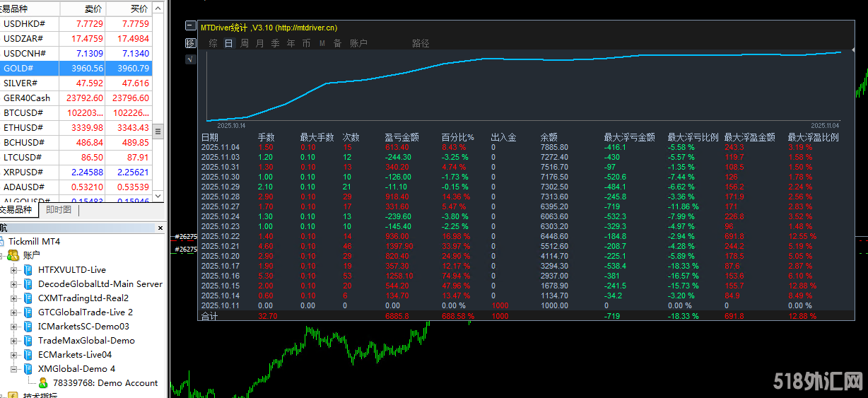
Task: Open the 账户 tab in MTDriver panel
Action: click(359, 43)
